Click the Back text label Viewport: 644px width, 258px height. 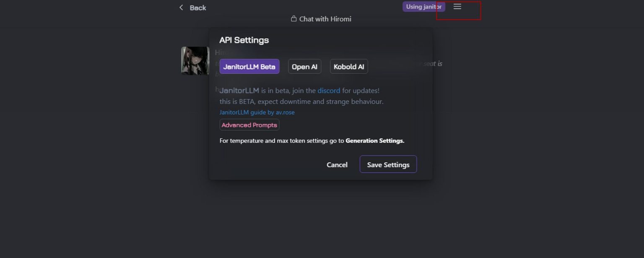[198, 8]
